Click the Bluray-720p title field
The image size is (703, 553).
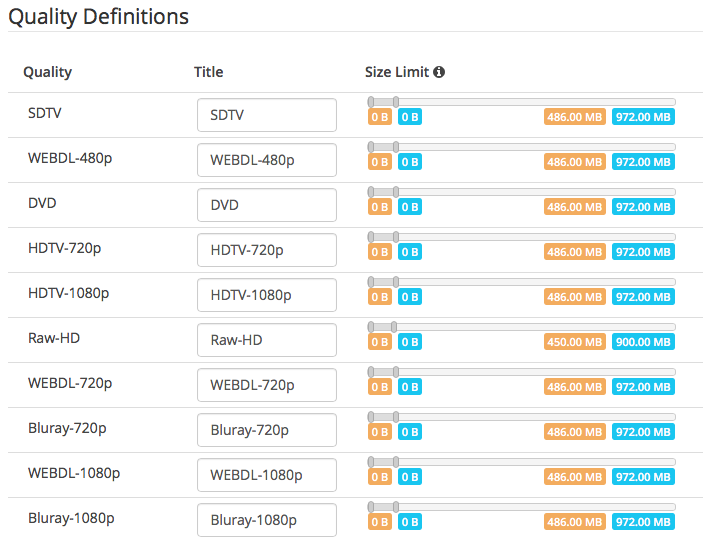(266, 430)
